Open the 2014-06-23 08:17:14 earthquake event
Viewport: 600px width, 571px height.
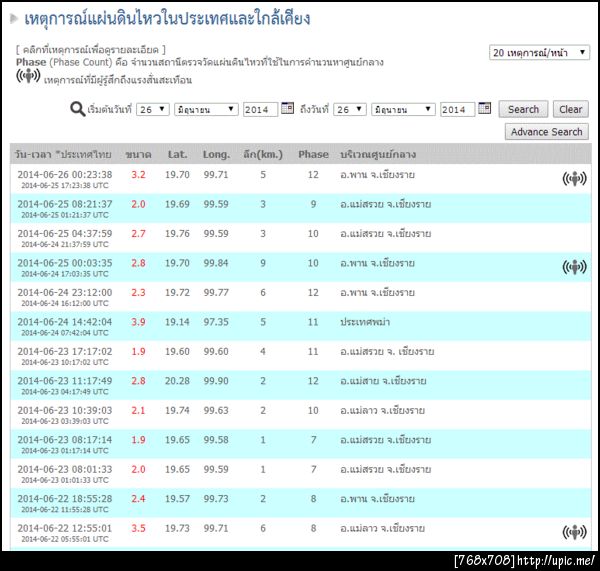pyautogui.click(x=301, y=444)
